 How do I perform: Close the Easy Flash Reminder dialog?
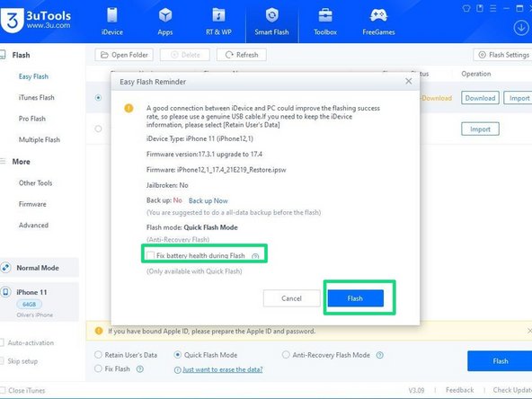(x=409, y=81)
